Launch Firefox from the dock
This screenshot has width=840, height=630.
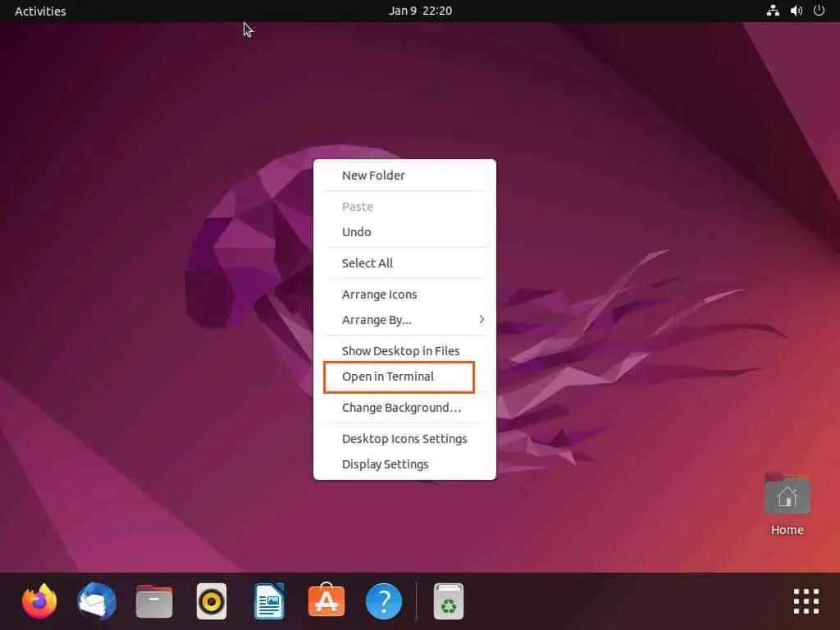pos(39,600)
